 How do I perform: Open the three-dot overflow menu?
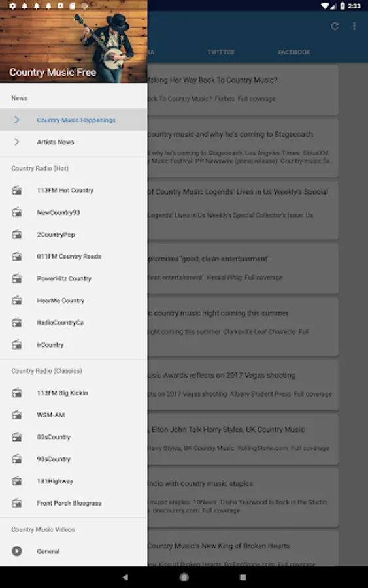(x=354, y=26)
